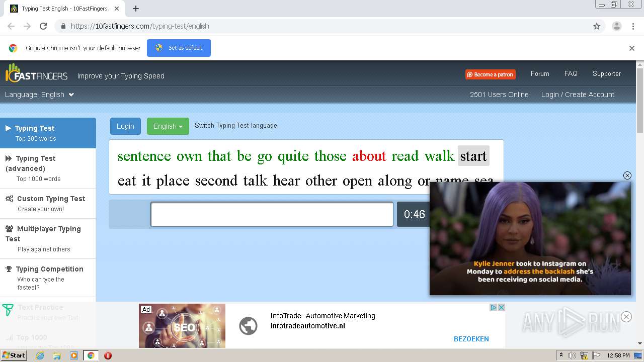
Task: Open the Chrome profile avatar icon
Action: [x=617, y=26]
